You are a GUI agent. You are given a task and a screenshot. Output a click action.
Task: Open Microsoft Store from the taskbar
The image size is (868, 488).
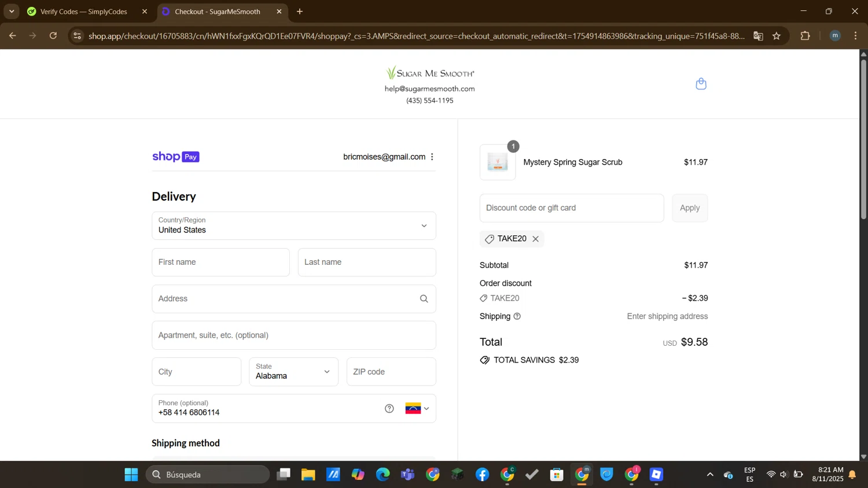point(557,475)
